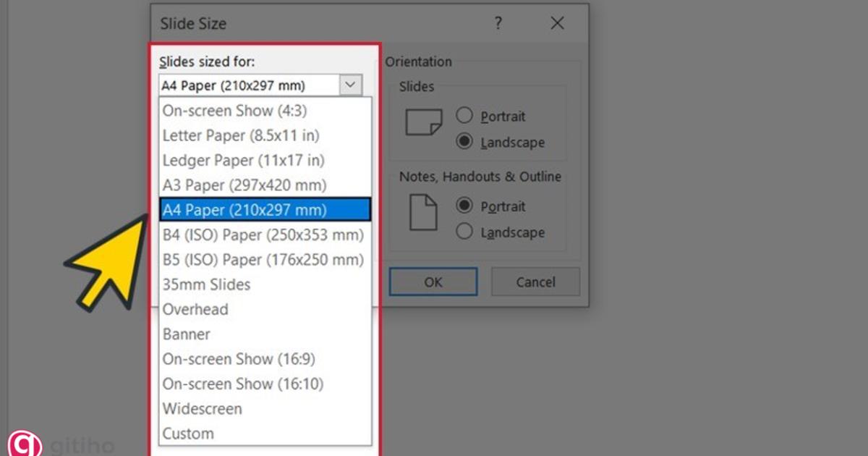Select Landscape for Notes, Handouts & Outline
The height and width of the screenshot is (456, 868).
[464, 232]
